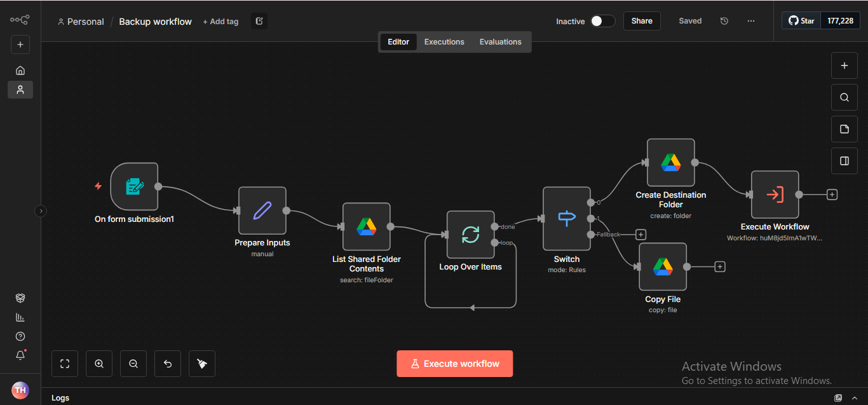Open the Create Destination Folder node
The width and height of the screenshot is (868, 405).
(670, 163)
